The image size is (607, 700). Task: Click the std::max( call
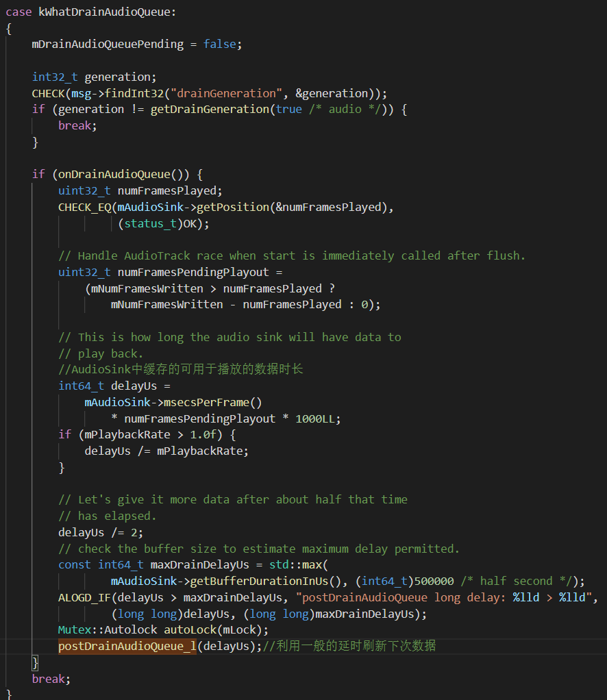(299, 565)
